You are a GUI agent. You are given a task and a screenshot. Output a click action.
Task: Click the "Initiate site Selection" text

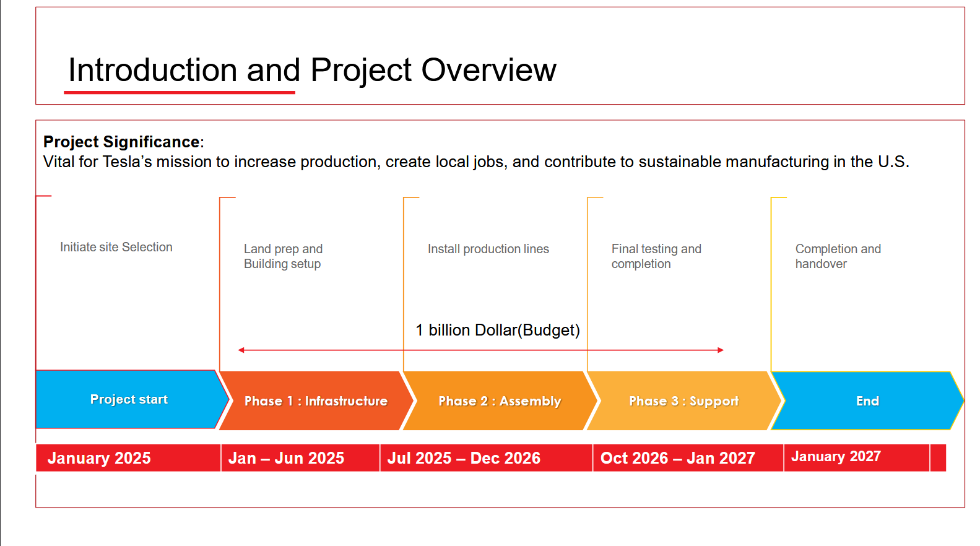point(116,247)
